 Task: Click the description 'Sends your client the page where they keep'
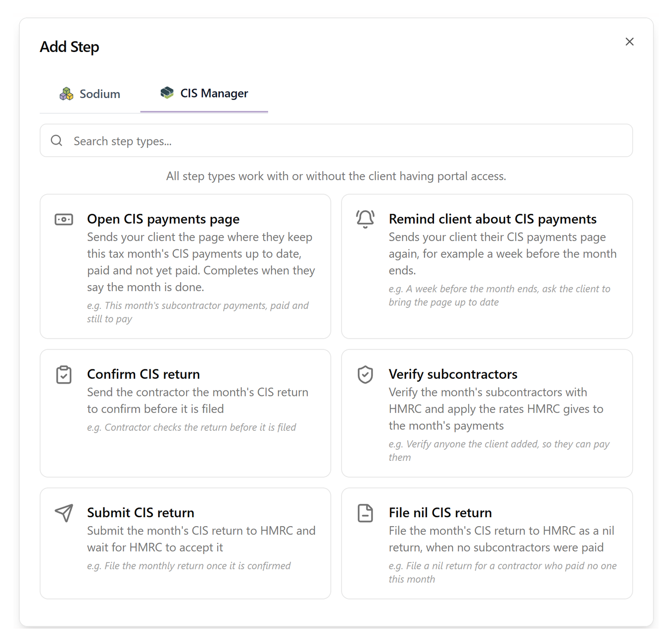pos(201,262)
